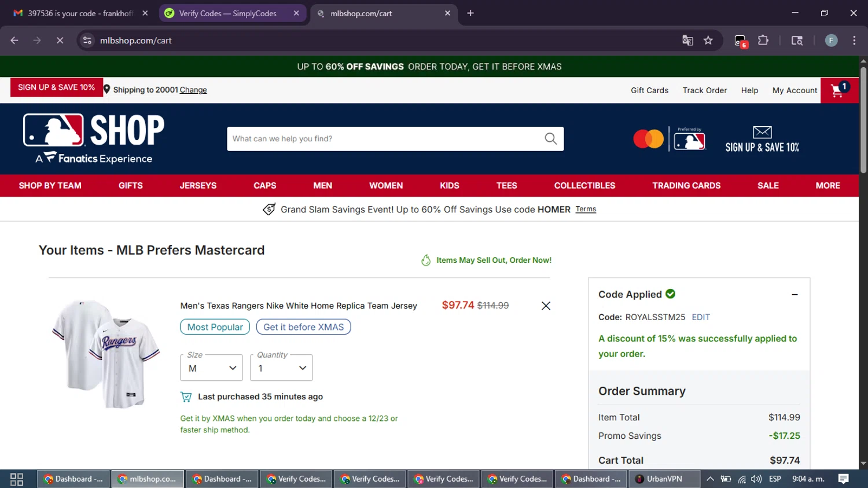868x488 pixels.
Task: Open the side panel search icon
Action: tap(797, 41)
